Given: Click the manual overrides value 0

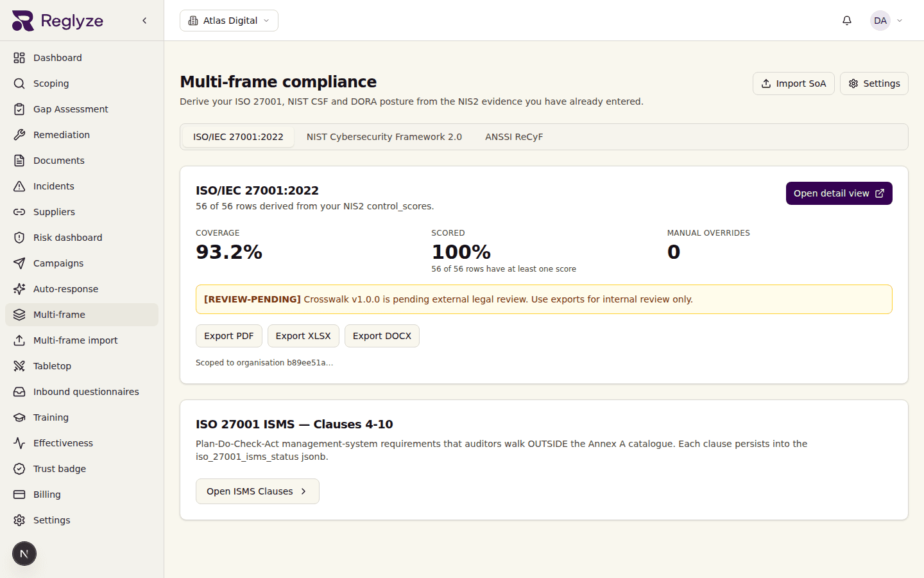Looking at the screenshot, I should click(x=674, y=252).
